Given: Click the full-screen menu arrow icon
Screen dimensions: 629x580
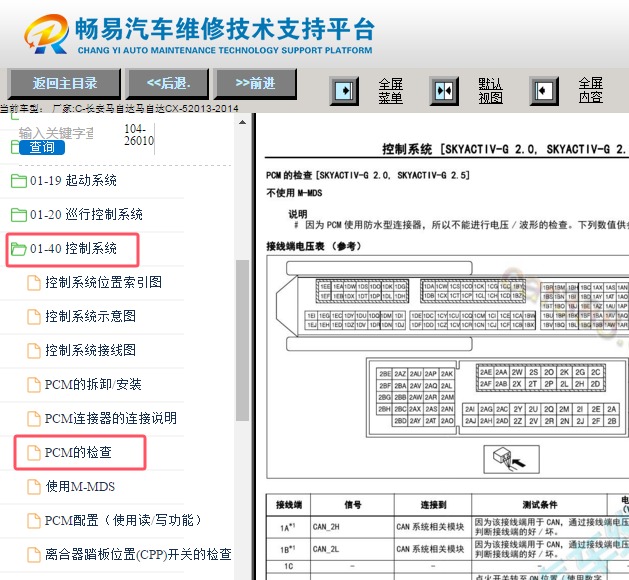Looking at the screenshot, I should 344,91.
